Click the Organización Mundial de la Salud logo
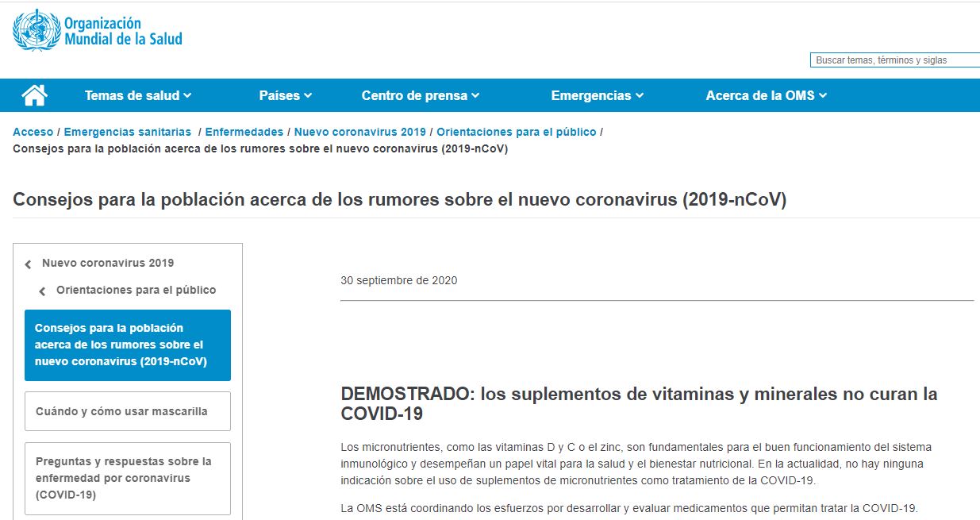Screen dimensions: 980x520 click(x=98, y=31)
